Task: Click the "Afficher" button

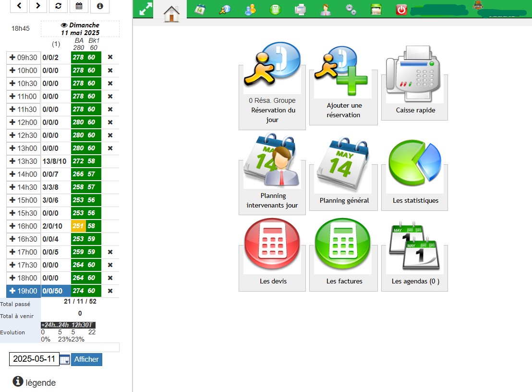Action: point(86,359)
